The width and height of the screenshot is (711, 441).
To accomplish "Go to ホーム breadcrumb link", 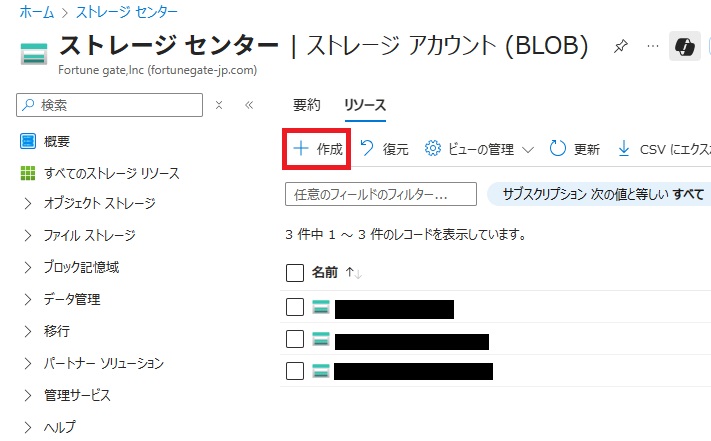I will click(37, 12).
